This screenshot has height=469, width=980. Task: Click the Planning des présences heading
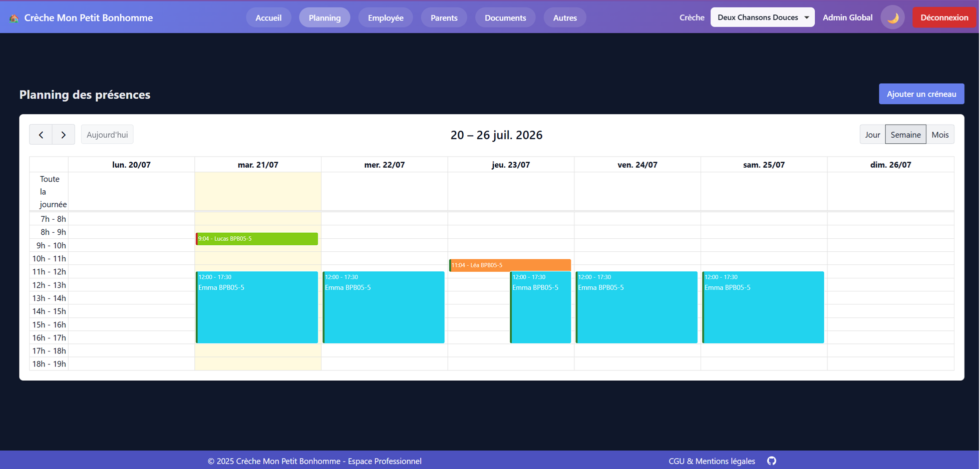click(x=85, y=95)
